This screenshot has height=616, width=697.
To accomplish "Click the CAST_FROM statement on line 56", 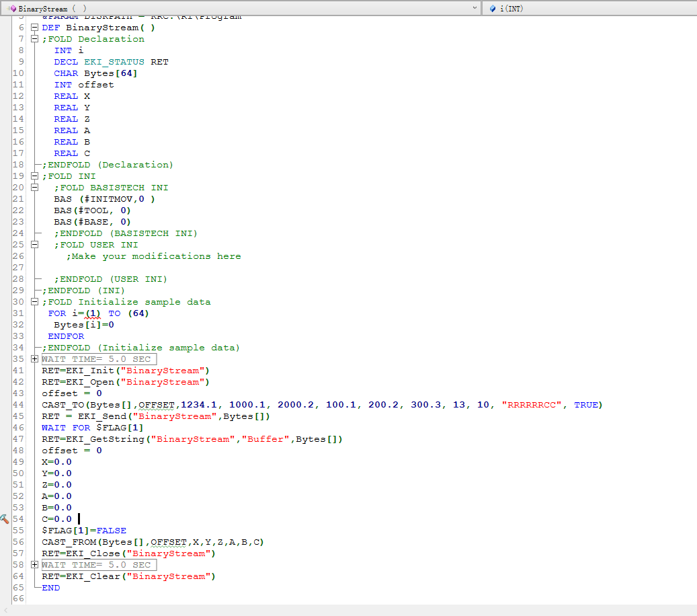I will 153,542.
